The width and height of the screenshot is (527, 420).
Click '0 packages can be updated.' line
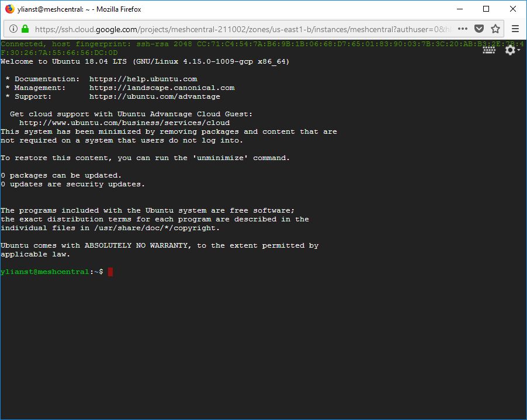[61, 175]
